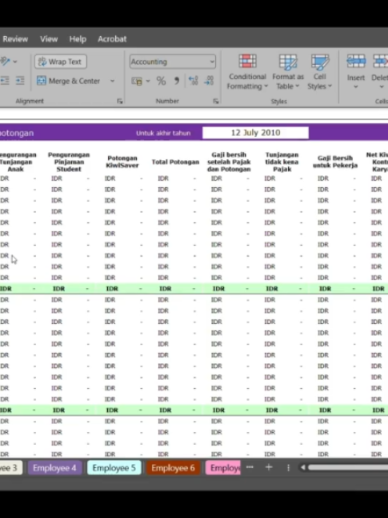Screen dimensions: 388x518
Task: Select the 12 July 2010 date cell
Action: 255,133
